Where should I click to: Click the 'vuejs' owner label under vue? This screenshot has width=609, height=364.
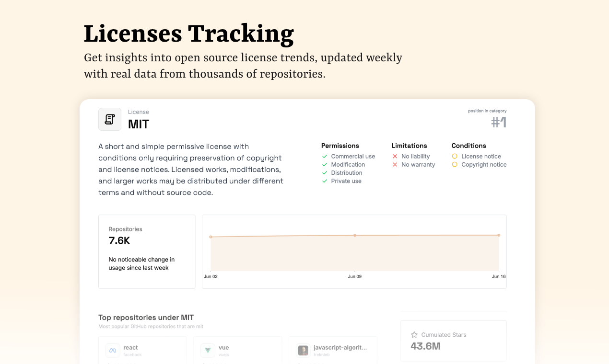point(224,355)
